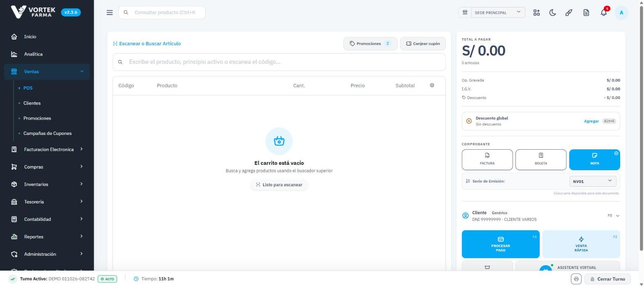644x287 pixels.
Task: Click the product search field in POS
Action: coord(279,62)
